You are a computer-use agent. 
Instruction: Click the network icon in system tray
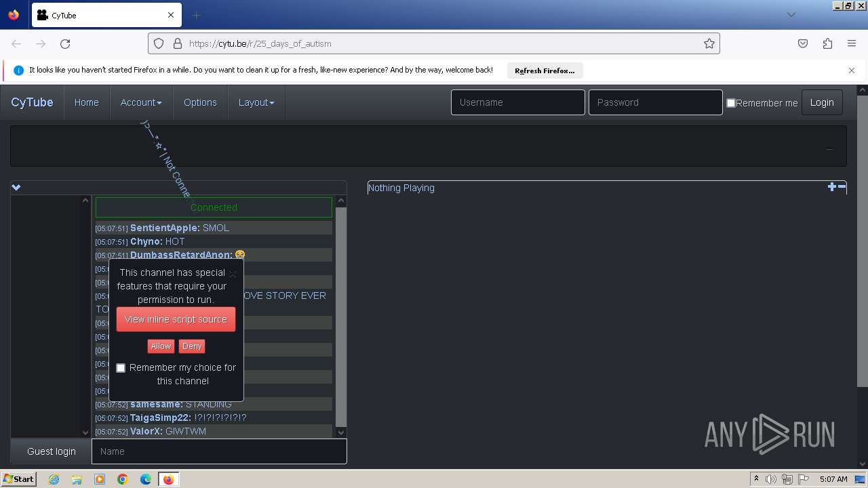click(x=787, y=479)
